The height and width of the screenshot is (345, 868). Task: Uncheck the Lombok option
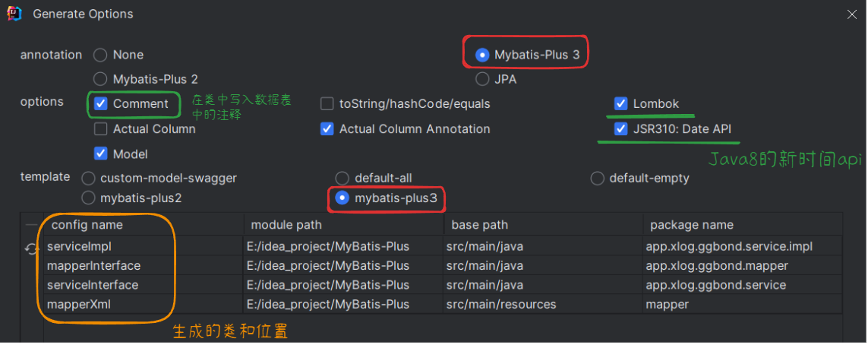click(620, 104)
